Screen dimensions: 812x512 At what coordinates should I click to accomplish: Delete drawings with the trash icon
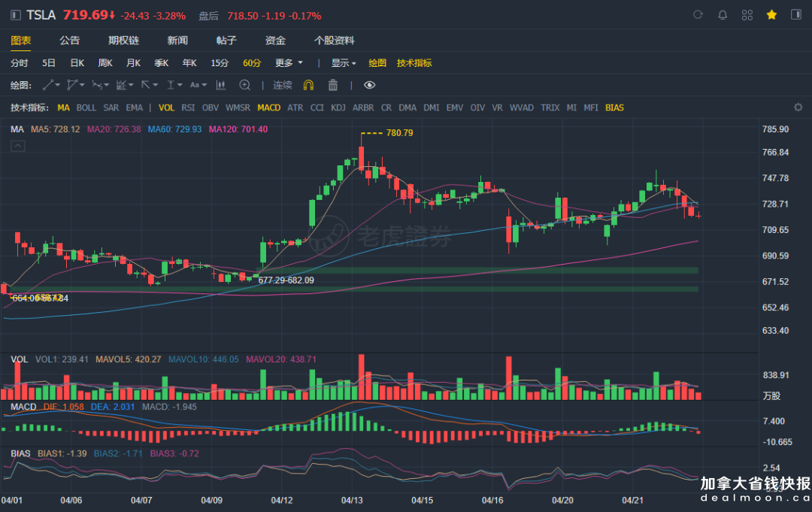333,85
